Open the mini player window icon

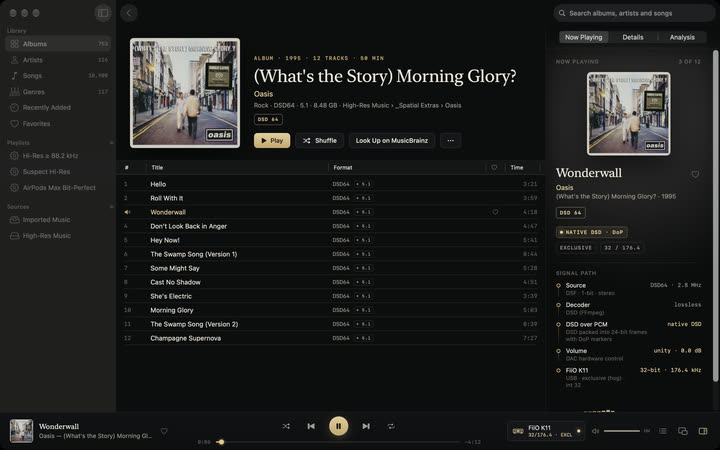click(x=683, y=431)
